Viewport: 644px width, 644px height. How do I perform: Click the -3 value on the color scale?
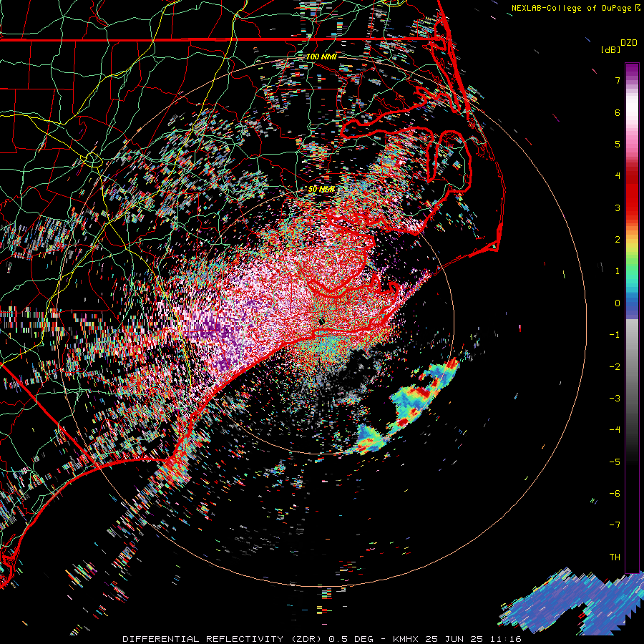pos(615,398)
